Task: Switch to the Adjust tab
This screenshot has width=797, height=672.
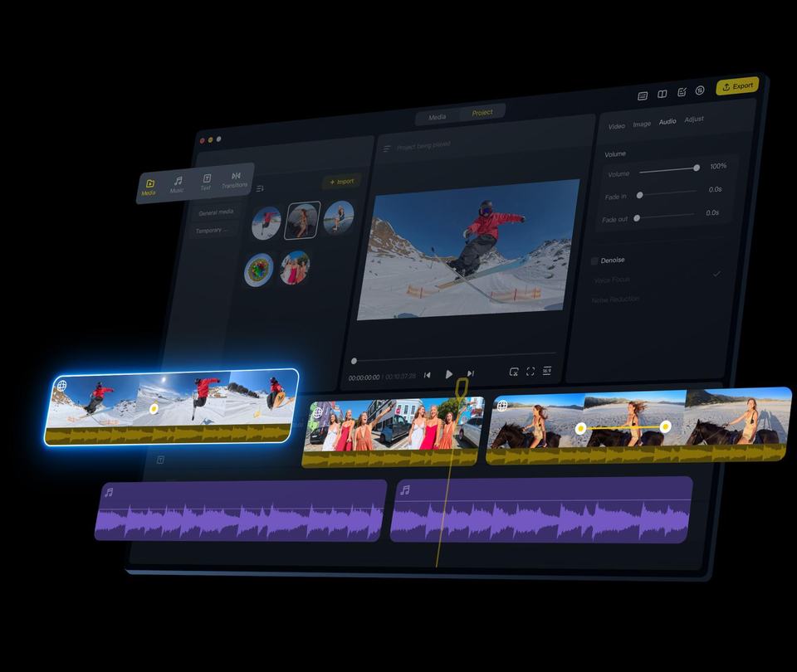Action: (694, 119)
